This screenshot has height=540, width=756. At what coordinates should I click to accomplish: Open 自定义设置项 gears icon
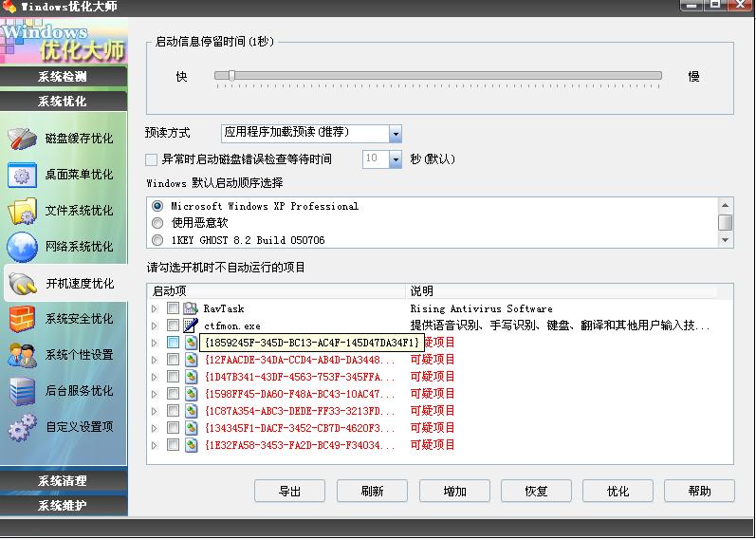pos(22,427)
